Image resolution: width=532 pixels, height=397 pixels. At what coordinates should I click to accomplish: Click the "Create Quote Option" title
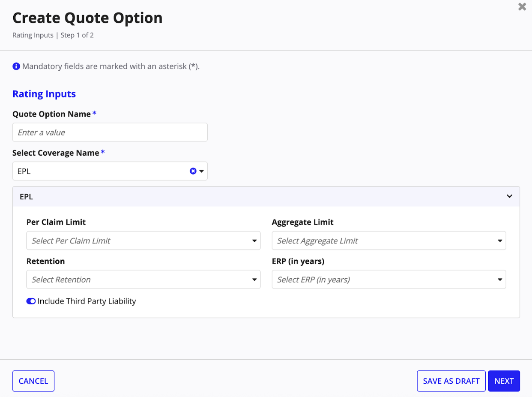(x=87, y=18)
